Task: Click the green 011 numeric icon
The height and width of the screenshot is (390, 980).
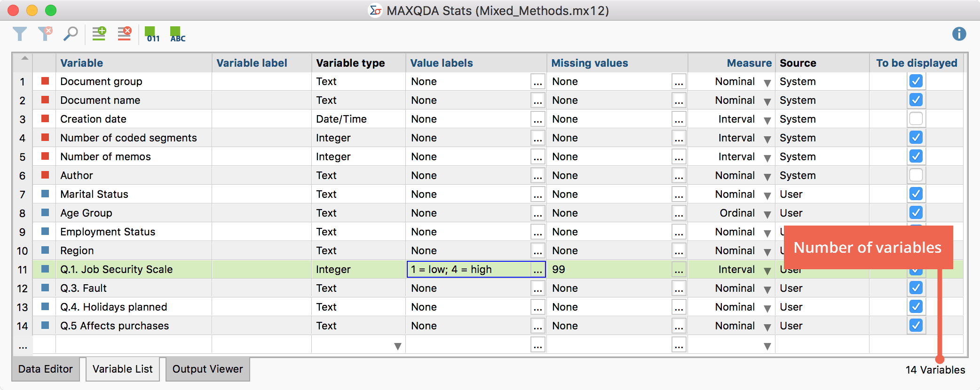Action: pos(152,34)
